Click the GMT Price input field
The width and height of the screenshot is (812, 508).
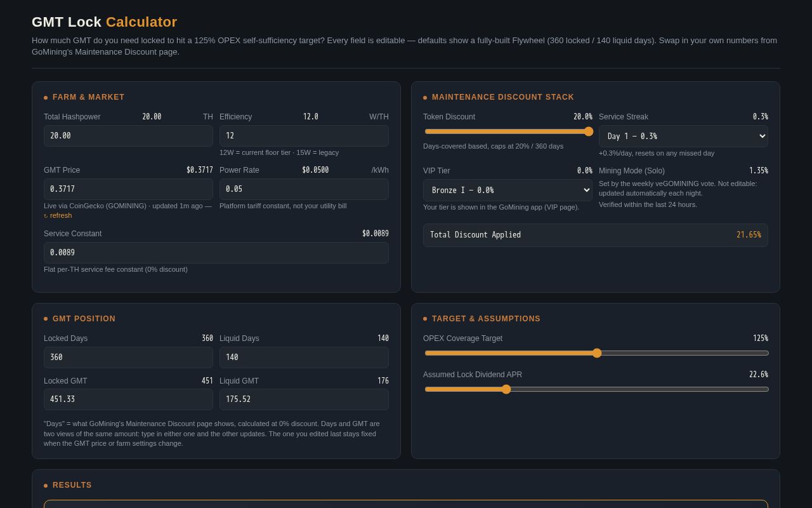(x=128, y=189)
